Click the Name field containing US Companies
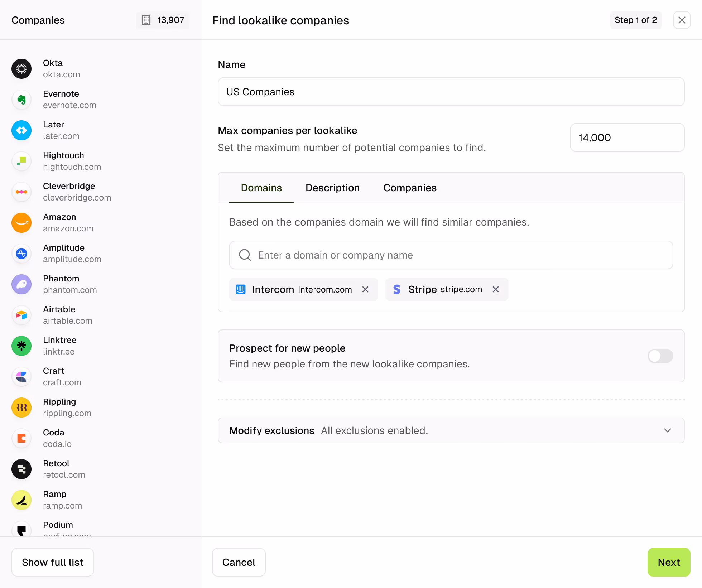 point(451,92)
